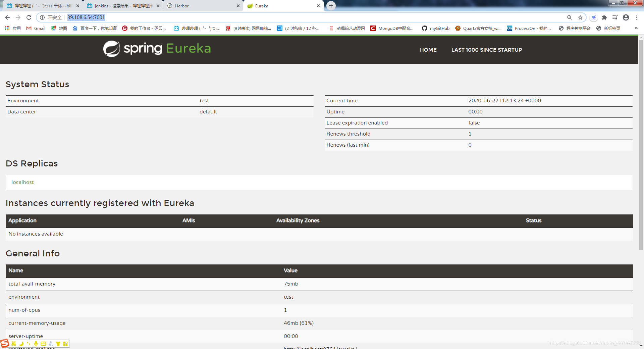Open the Sogou toolbox grid icon
This screenshot has height=349, width=644.
point(65,344)
